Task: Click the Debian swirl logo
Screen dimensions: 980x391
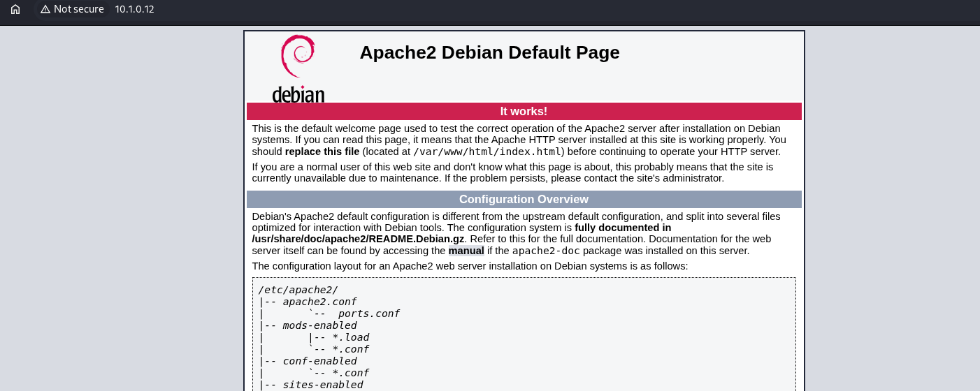Action: click(x=298, y=57)
